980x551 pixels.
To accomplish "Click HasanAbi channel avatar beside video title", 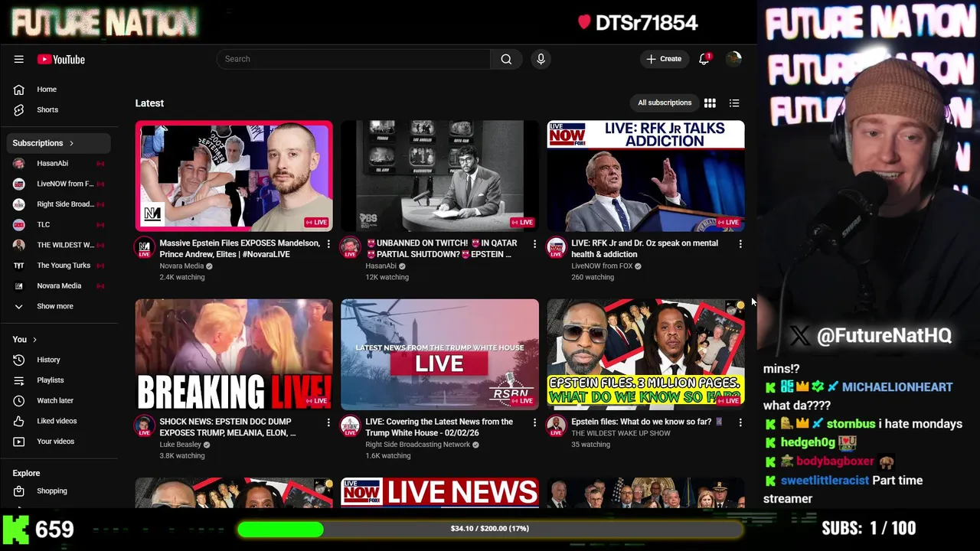I will click(x=350, y=248).
